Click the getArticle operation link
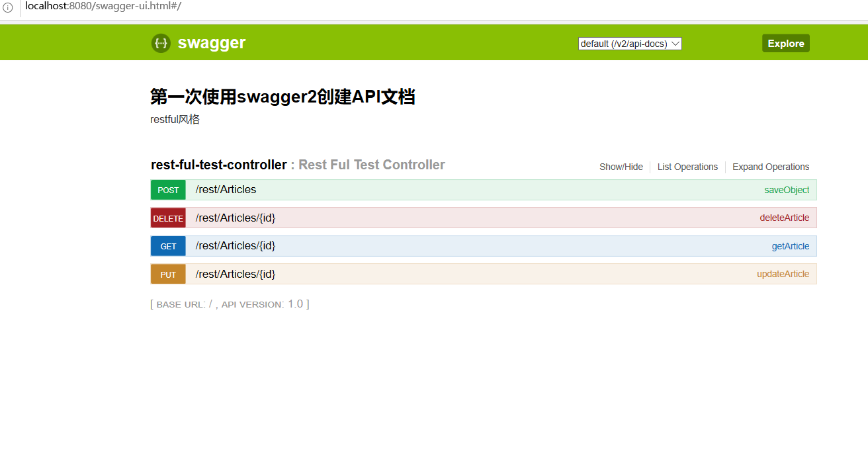This screenshot has width=868, height=459. [x=791, y=246]
